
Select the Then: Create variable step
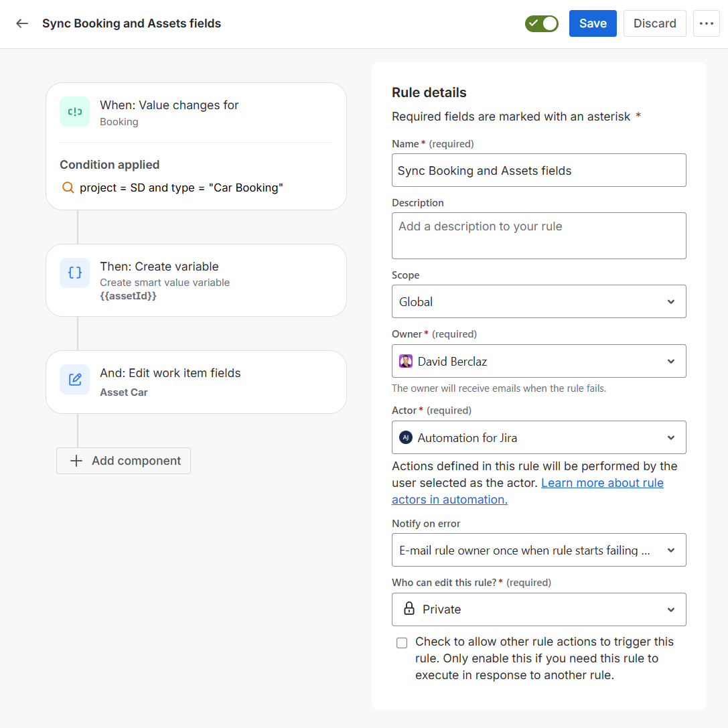coord(196,280)
